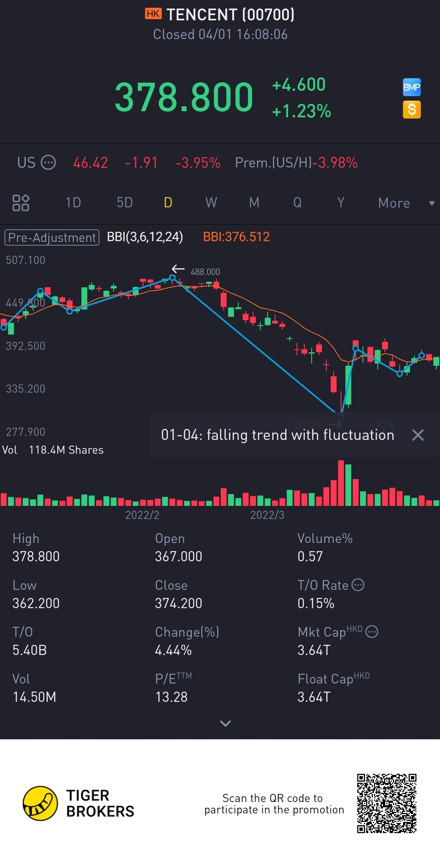440x868 pixels.
Task: Tap the Tiger Brokers logo
Action: pos(40,803)
